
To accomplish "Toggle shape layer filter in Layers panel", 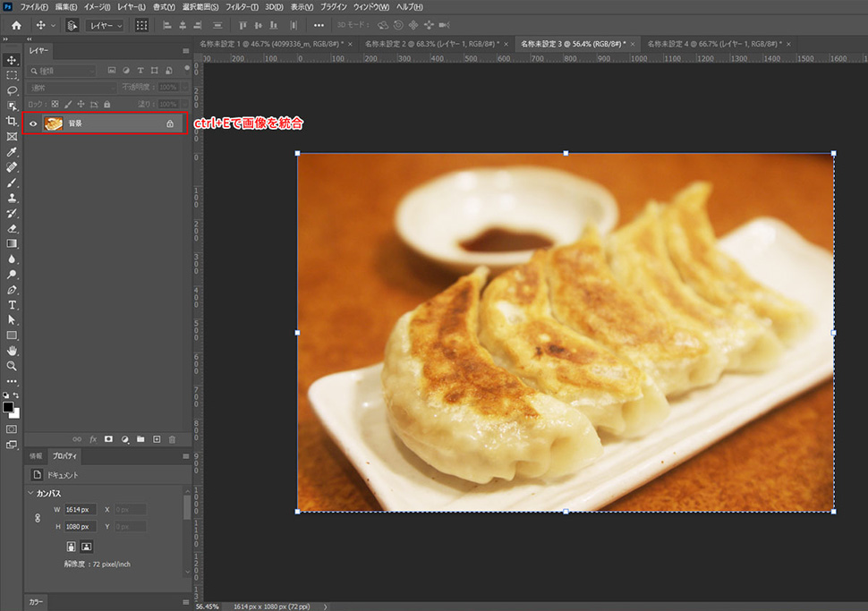I will (x=155, y=71).
